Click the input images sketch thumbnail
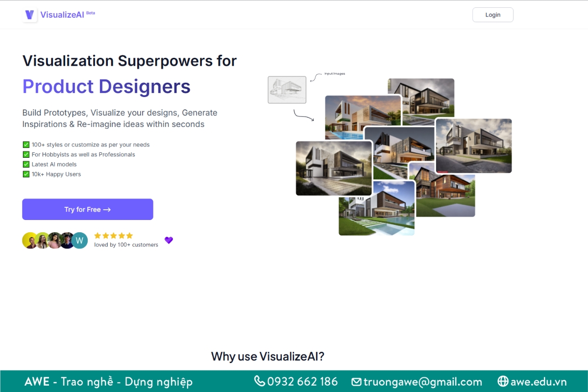The height and width of the screenshot is (392, 588). (x=287, y=90)
